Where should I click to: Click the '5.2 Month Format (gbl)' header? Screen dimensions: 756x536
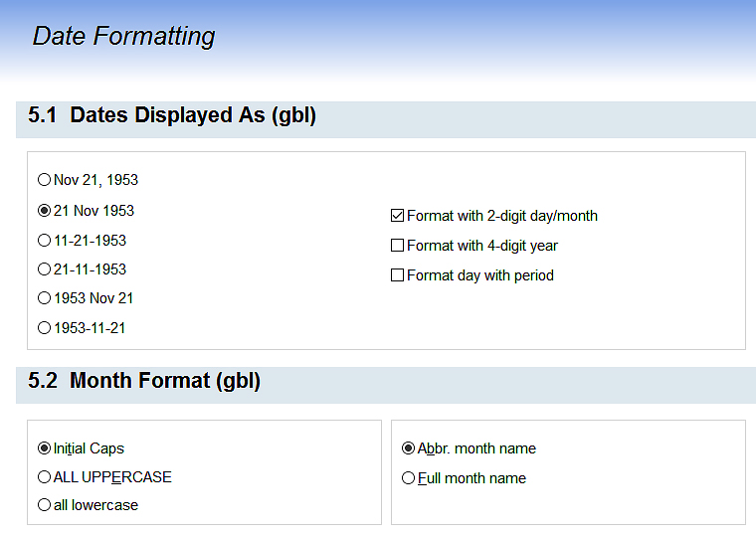click(x=144, y=380)
